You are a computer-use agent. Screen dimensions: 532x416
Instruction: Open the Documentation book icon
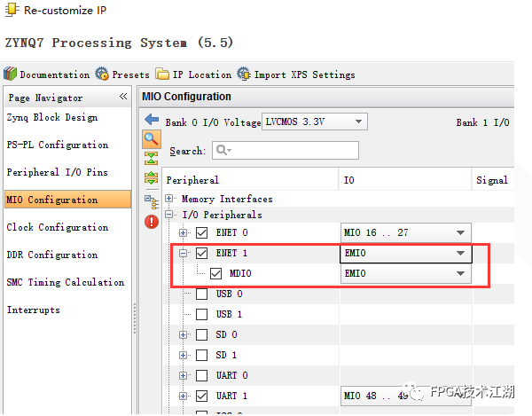click(10, 74)
